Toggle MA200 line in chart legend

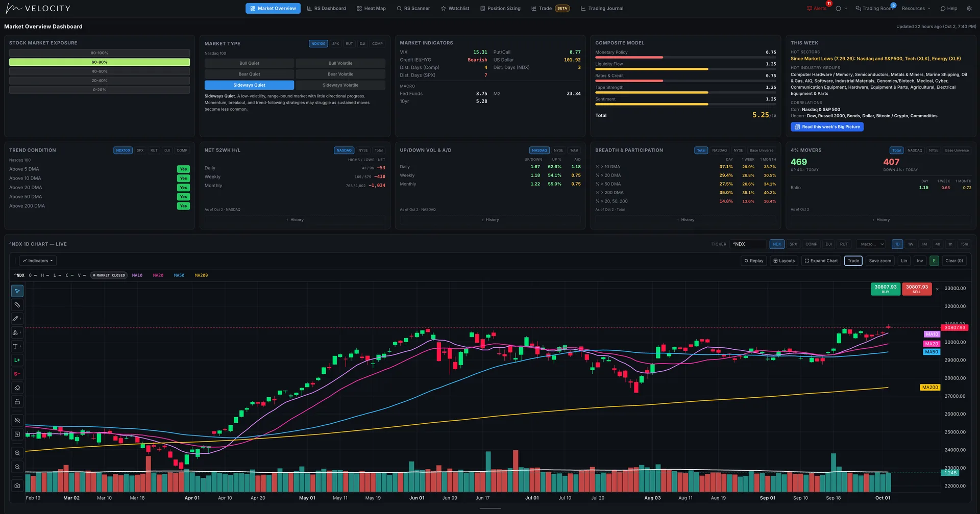[x=201, y=275]
